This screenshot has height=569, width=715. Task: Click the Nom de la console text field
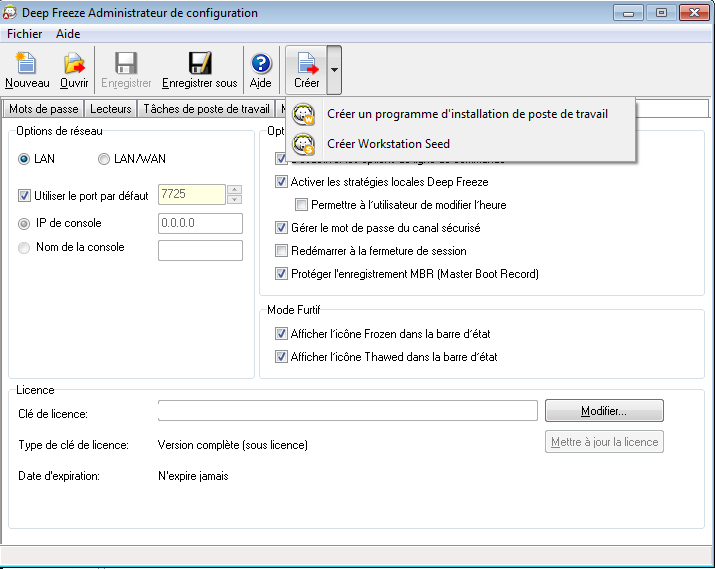200,250
